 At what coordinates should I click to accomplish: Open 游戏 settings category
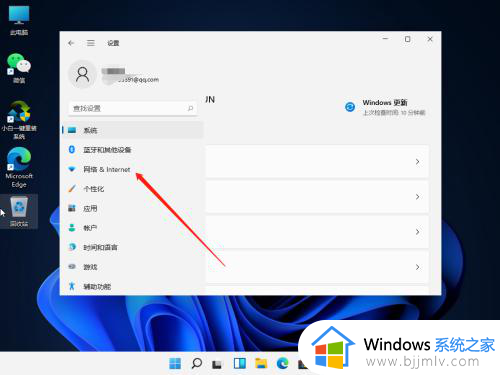point(133,267)
